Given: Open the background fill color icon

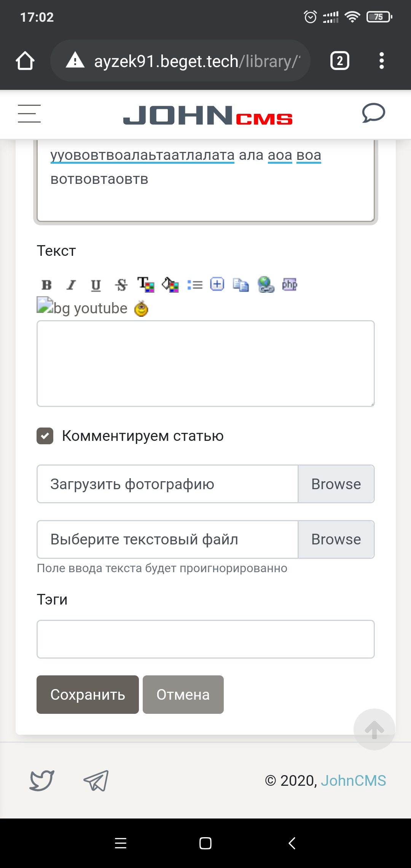Looking at the screenshot, I should (170, 285).
